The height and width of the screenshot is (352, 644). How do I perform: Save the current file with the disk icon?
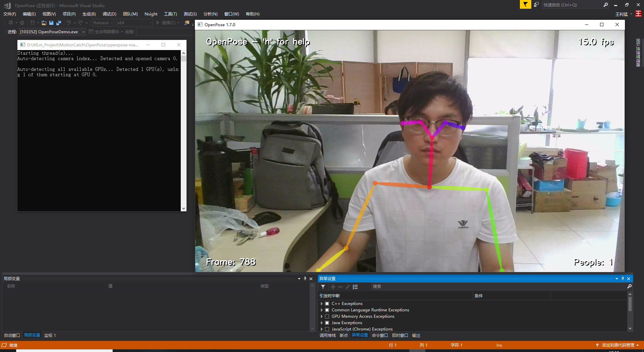(x=51, y=23)
